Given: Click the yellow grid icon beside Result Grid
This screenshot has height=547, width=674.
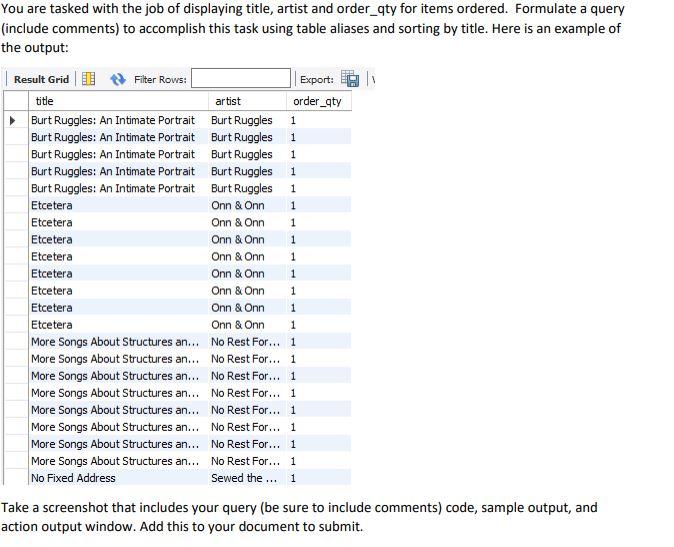Looking at the screenshot, I should [89, 79].
